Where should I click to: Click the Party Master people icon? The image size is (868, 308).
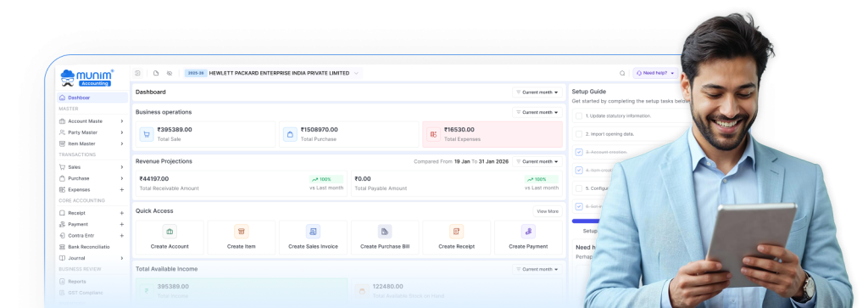coord(63,132)
